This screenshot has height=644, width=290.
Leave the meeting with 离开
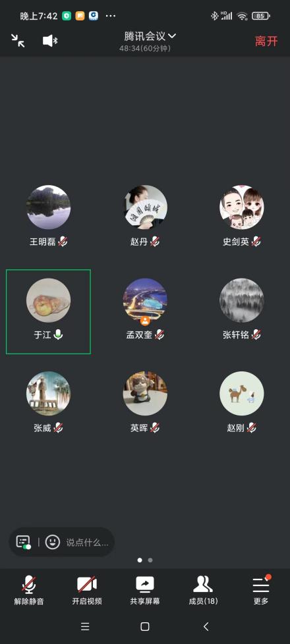tap(266, 41)
